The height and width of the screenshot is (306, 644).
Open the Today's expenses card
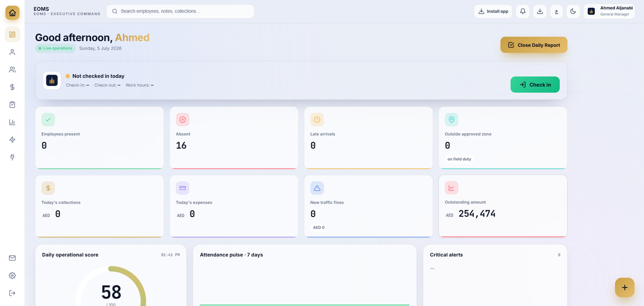[234, 206]
